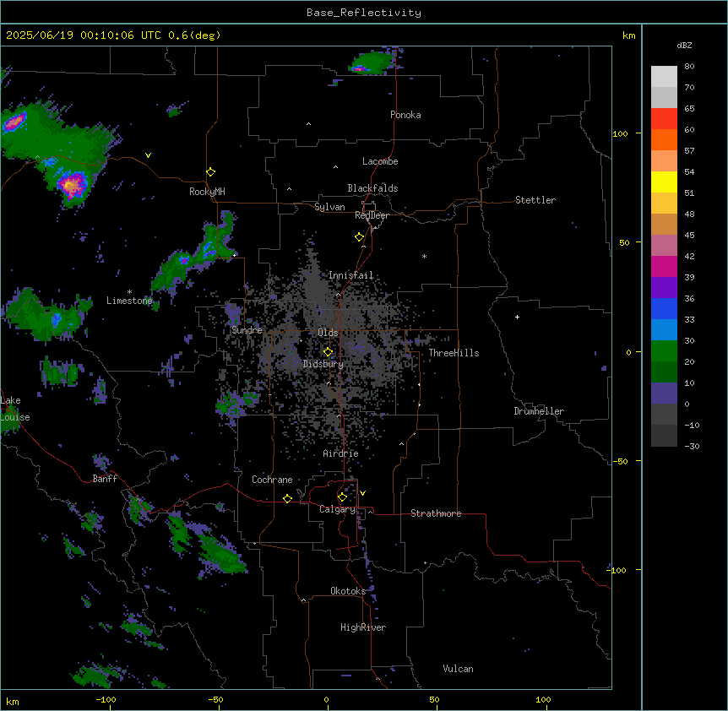Click the Drumheller label
Viewport: 728px width, 711px height.
point(539,411)
